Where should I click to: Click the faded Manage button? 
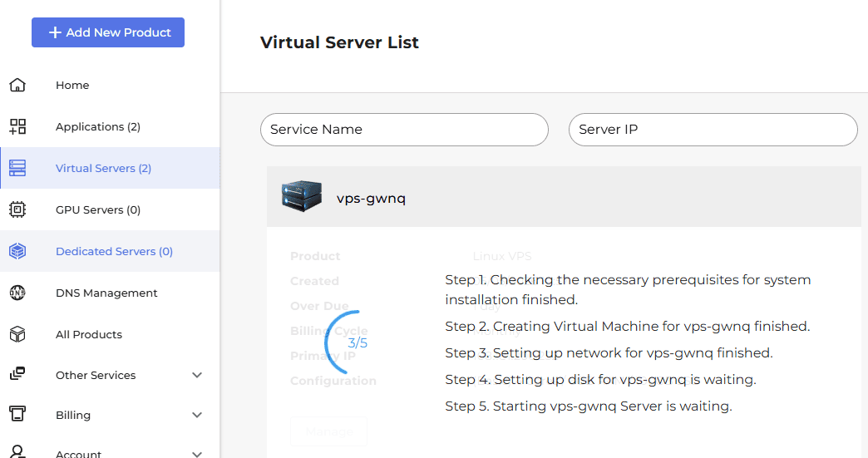328,431
